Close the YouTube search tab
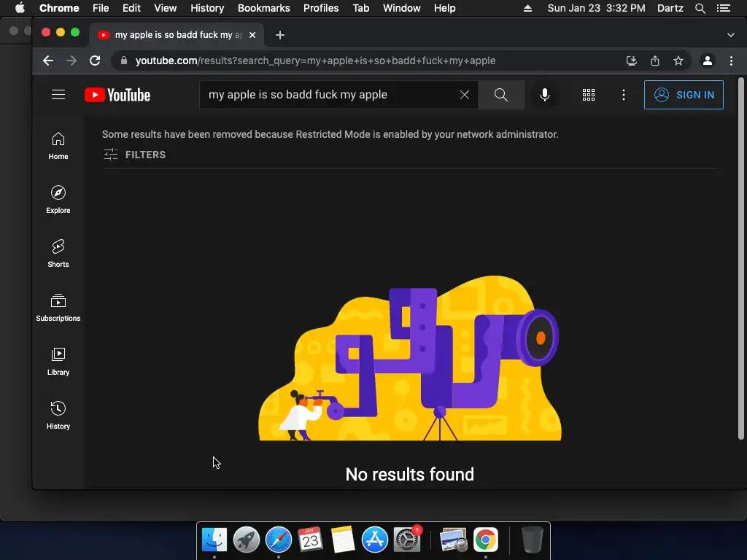Screen dimensions: 747x560 (252, 35)
